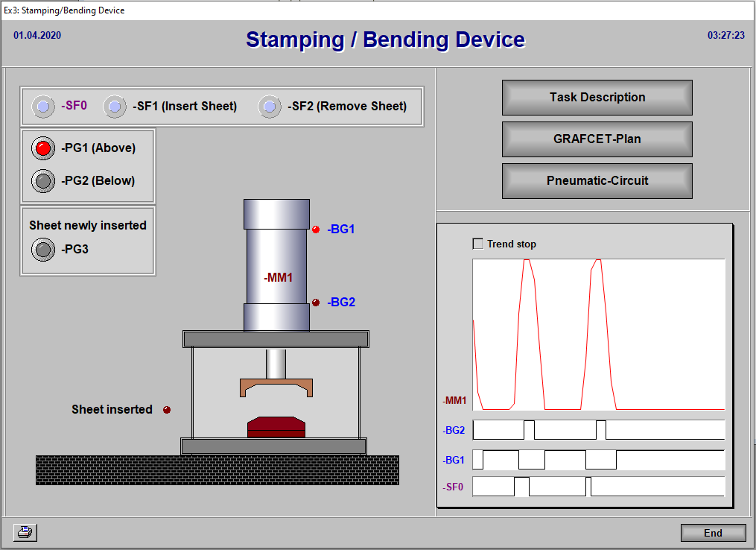Click the -BG2 signal trend strip

(598, 430)
